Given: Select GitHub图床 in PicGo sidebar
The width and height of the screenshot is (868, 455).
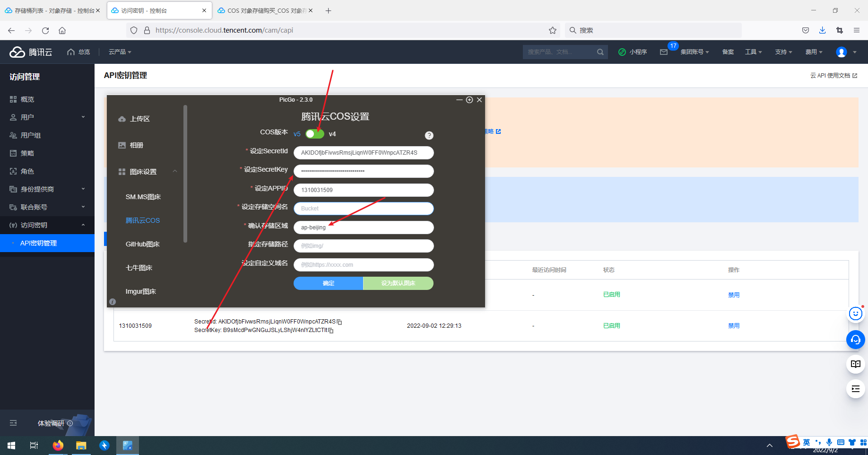Looking at the screenshot, I should 143,244.
